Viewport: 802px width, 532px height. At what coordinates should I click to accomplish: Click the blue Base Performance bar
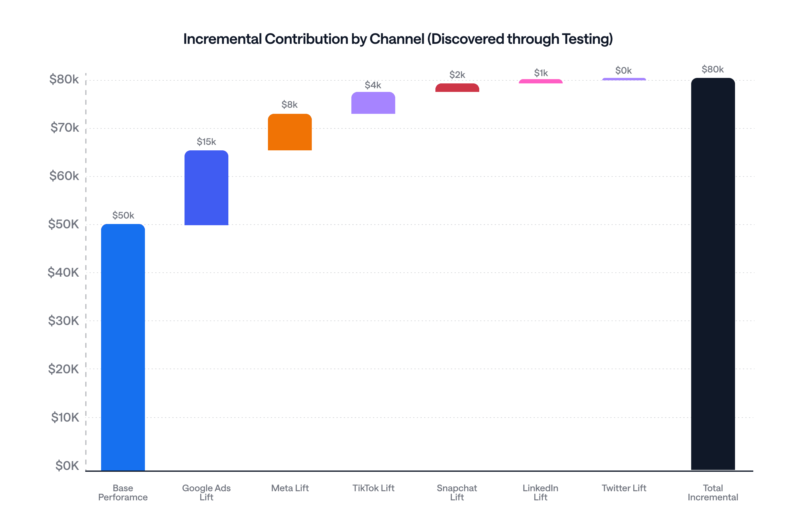[123, 347]
